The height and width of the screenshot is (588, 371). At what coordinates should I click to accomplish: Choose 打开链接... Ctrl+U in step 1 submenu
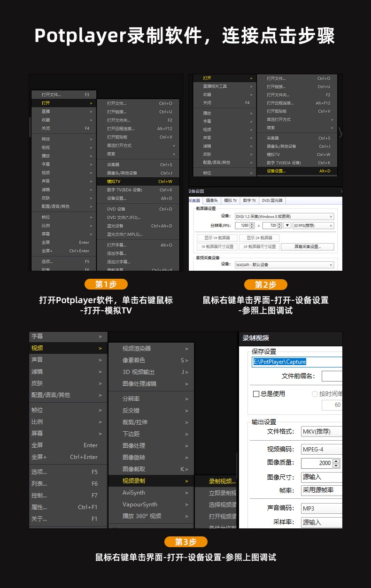139,112
